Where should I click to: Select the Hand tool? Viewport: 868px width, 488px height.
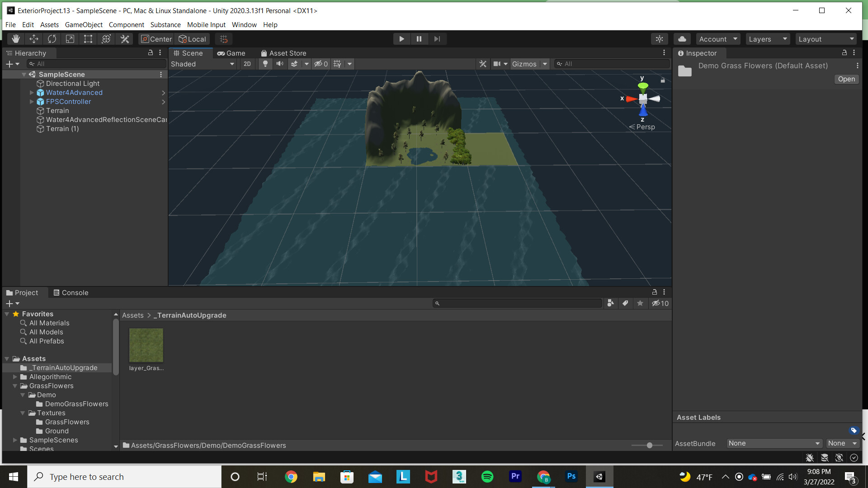point(15,39)
